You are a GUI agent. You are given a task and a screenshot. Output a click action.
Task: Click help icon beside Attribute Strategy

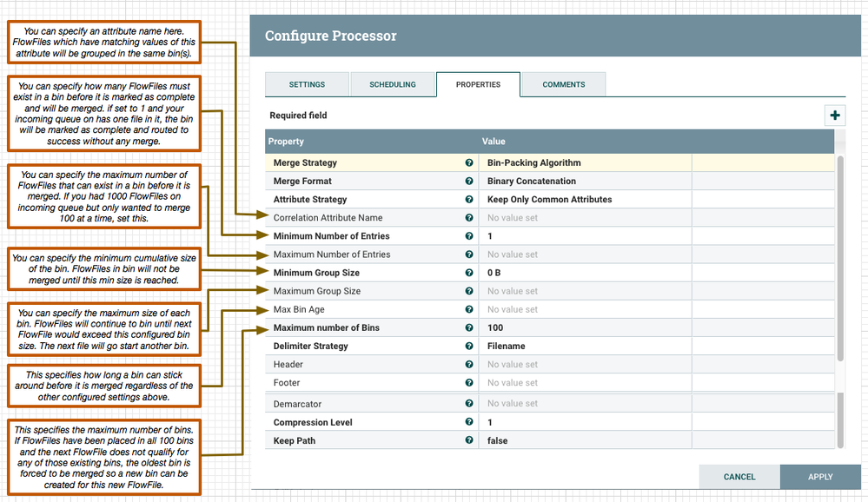[x=469, y=200]
